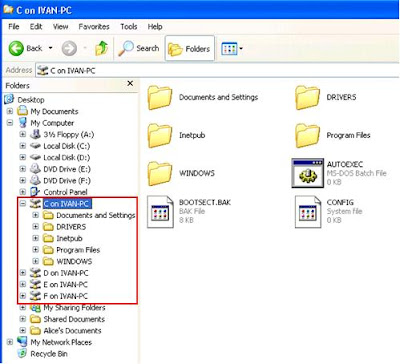Select E on IVAN-PC network drive icon
This screenshot has height=364, width=400.
click(x=35, y=284)
